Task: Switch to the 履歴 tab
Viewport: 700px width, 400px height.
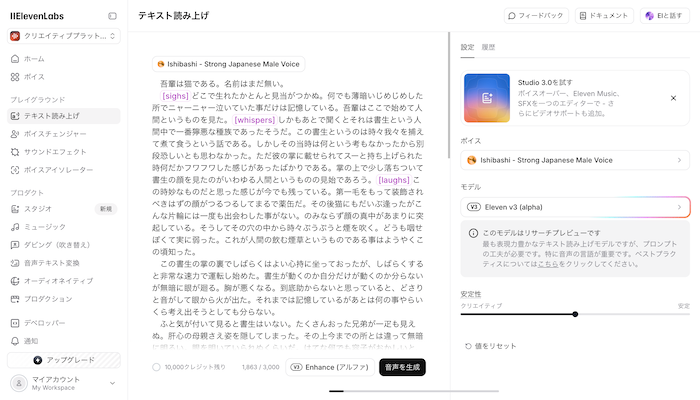Action: 488,47
